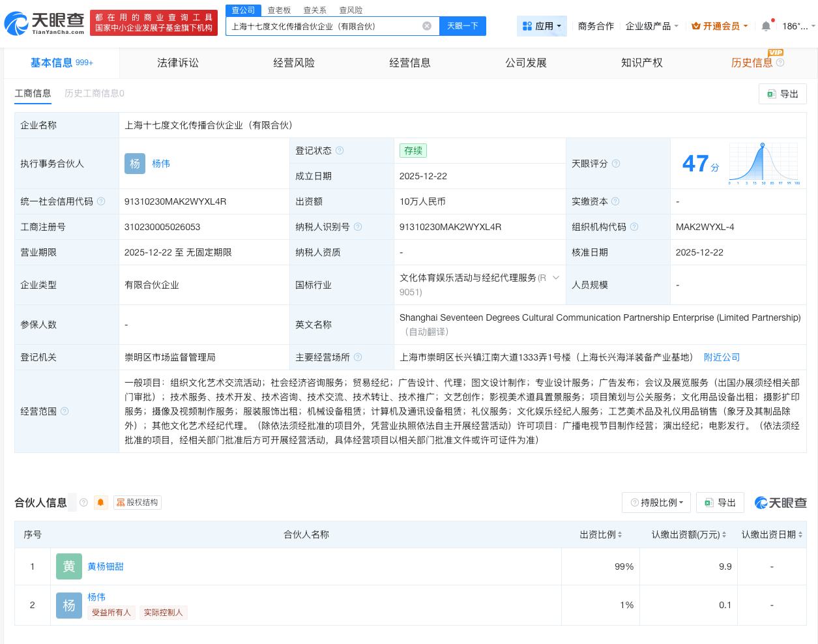Open the 企业级产品 dropdown
This screenshot has height=644, width=818.
(650, 26)
